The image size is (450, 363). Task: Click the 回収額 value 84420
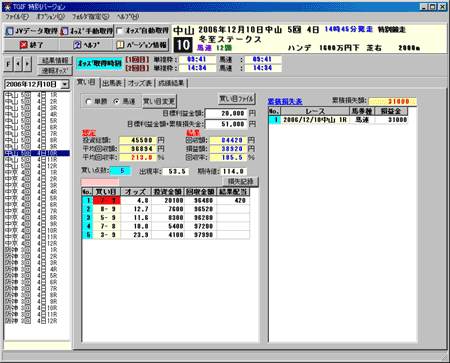click(228, 140)
